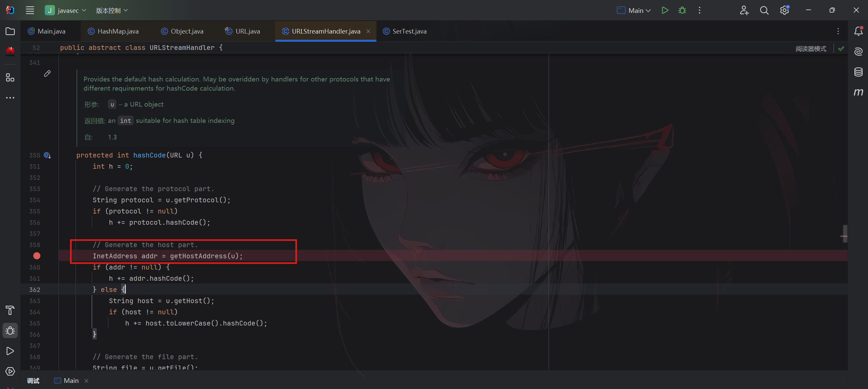Toggle reader mode label 阅读器模式
The width and height of the screenshot is (868, 389).
click(x=811, y=49)
